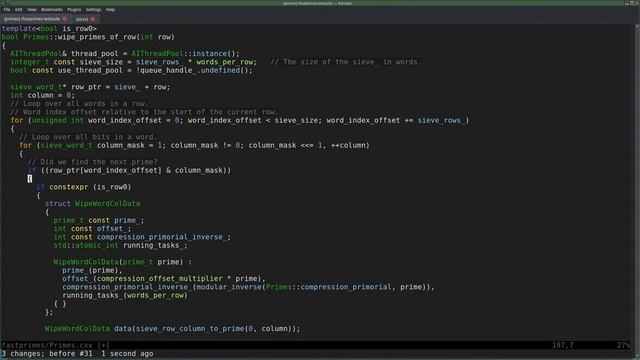The height and width of the screenshot is (360, 640).
Task: Open the Bookmarks menu
Action: pos(52,9)
